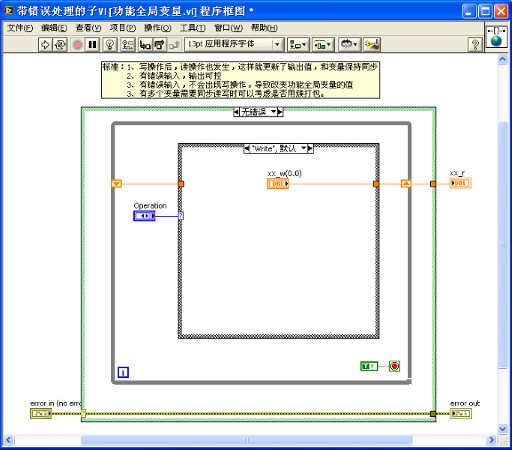Select the Operation enum terminal
Viewport: 512px width, 450px height.
144,216
